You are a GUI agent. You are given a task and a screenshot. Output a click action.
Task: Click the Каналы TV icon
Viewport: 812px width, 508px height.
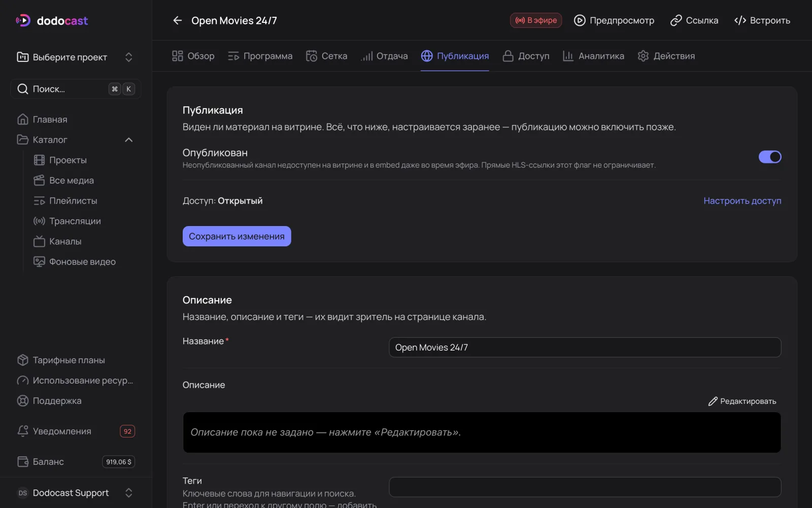[39, 241]
